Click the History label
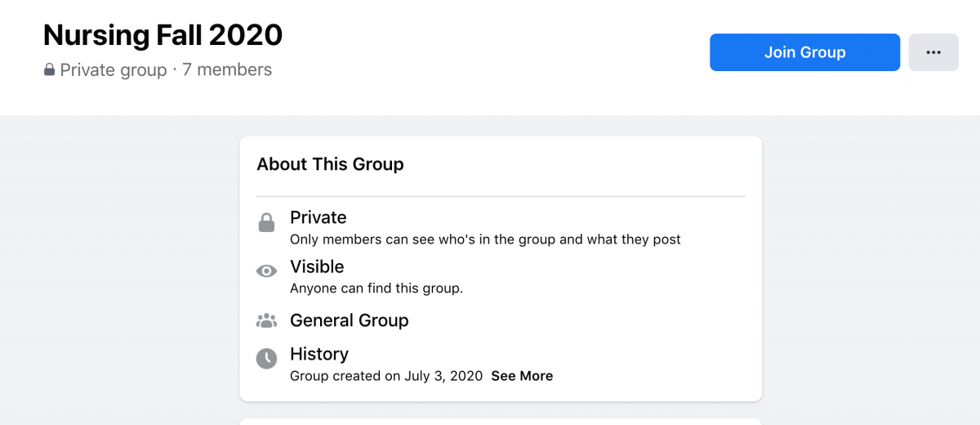This screenshot has height=425, width=980. click(x=319, y=354)
